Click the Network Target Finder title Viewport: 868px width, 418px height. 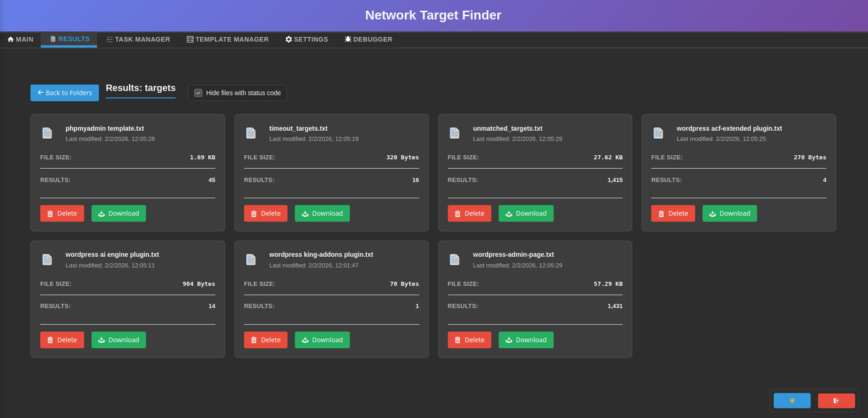(x=433, y=15)
